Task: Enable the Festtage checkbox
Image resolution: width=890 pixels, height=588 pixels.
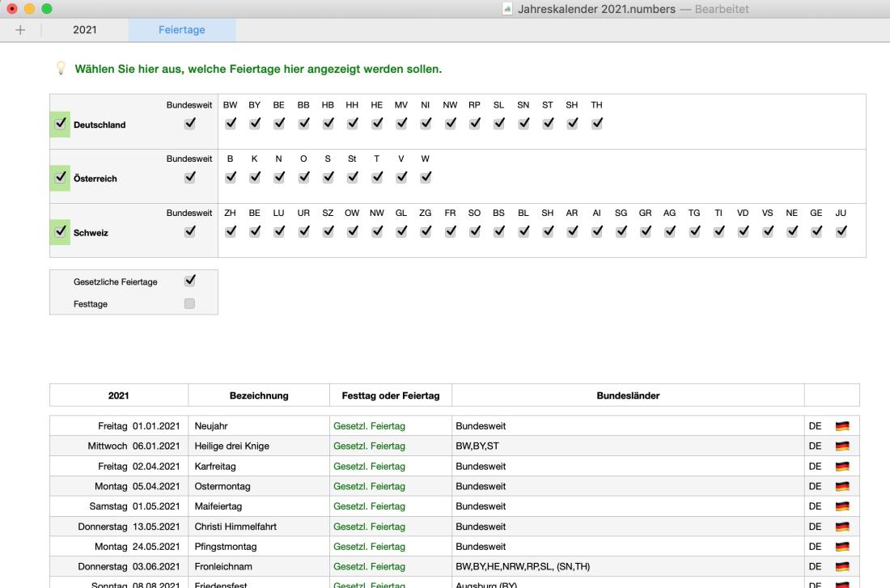Action: [189, 304]
